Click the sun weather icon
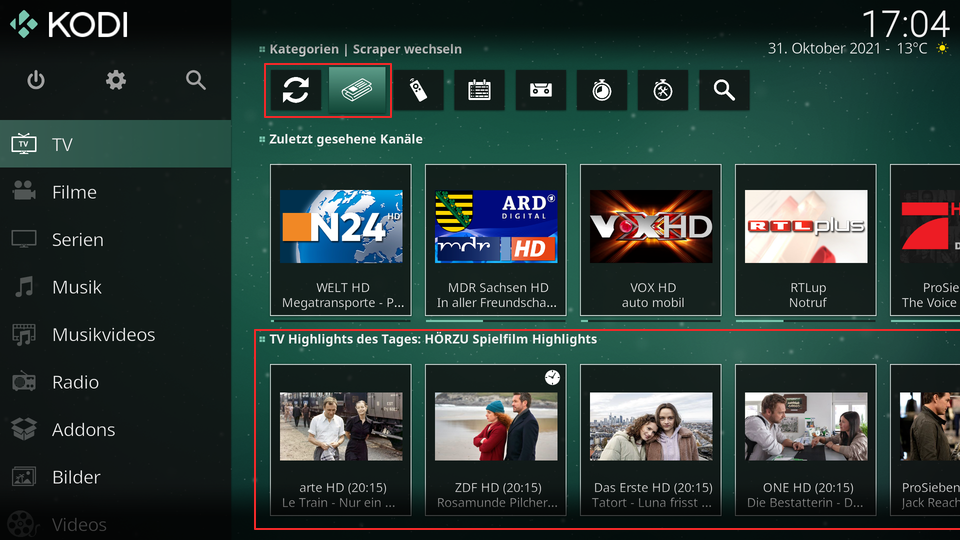Screen dimensions: 960x540 (x=943, y=48)
